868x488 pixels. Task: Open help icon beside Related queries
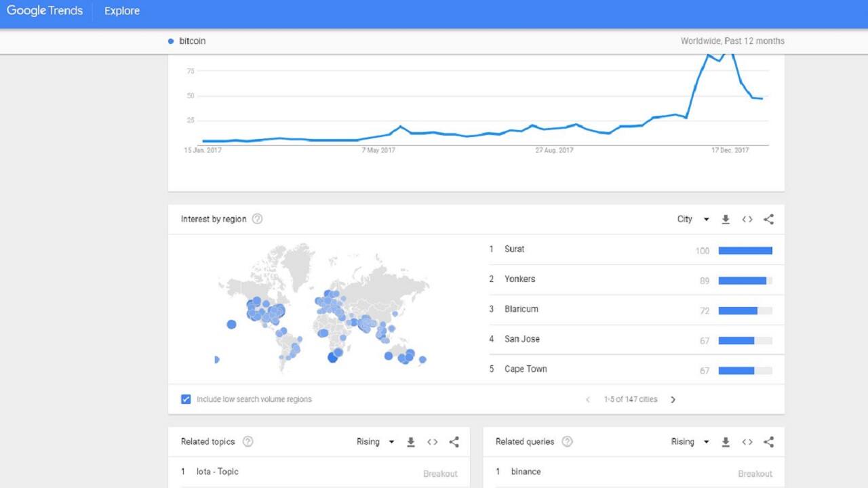[568, 442]
